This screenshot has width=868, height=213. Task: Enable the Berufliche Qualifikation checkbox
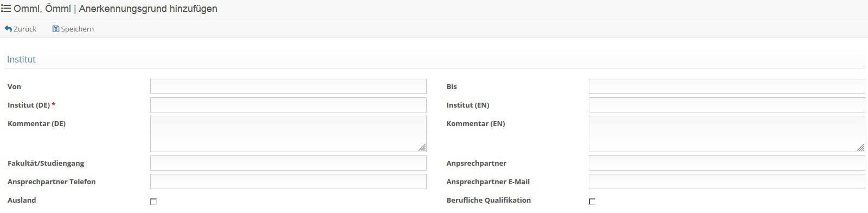pos(592,202)
